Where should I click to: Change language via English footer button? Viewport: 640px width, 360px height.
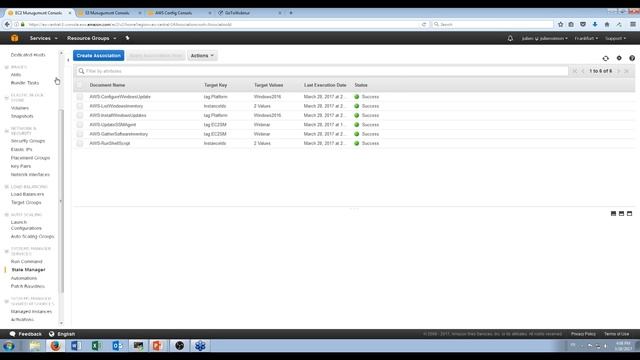(62, 334)
